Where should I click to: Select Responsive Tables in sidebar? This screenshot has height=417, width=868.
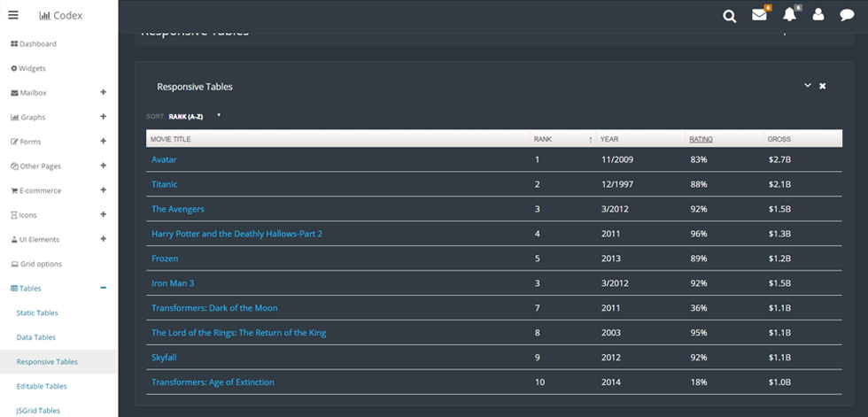[47, 362]
